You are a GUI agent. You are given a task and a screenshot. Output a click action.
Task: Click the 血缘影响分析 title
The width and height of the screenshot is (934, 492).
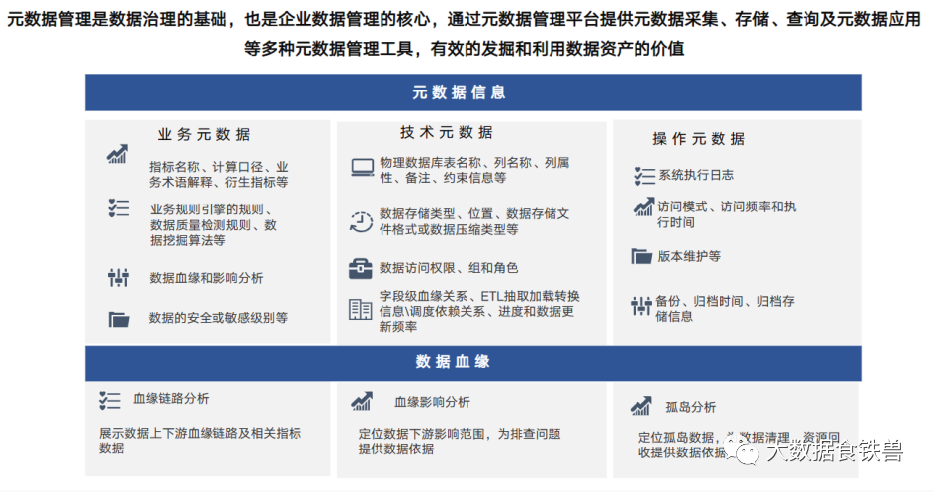tap(432, 402)
